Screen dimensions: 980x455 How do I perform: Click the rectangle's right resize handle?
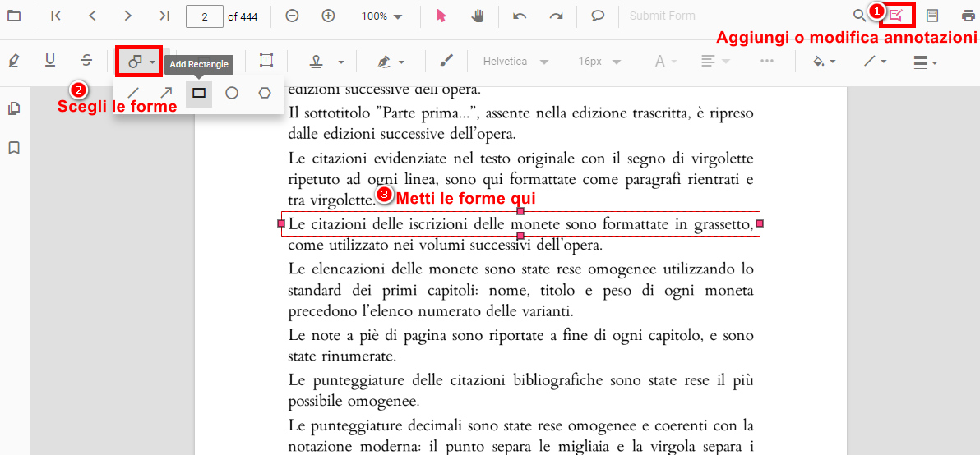(760, 223)
